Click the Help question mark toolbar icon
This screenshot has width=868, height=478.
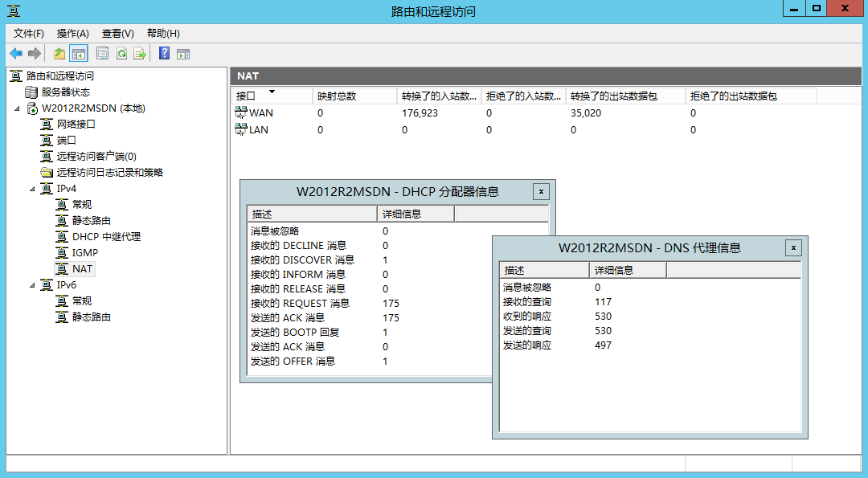[163, 53]
